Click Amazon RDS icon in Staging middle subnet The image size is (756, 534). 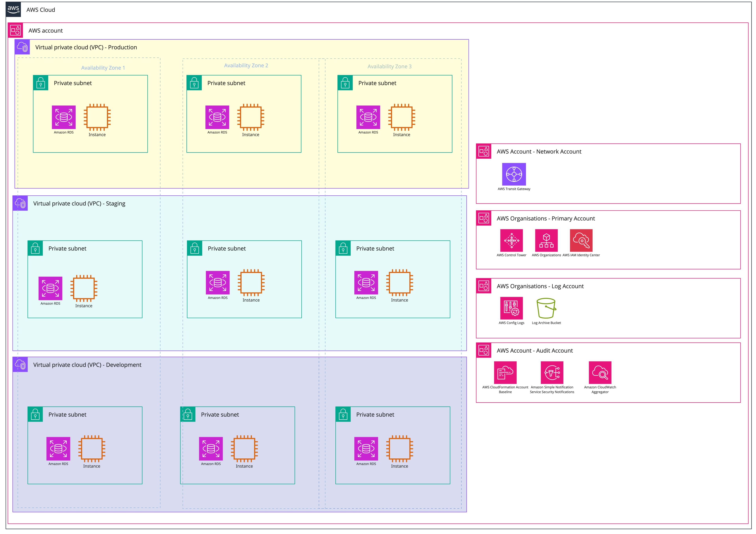(x=218, y=283)
